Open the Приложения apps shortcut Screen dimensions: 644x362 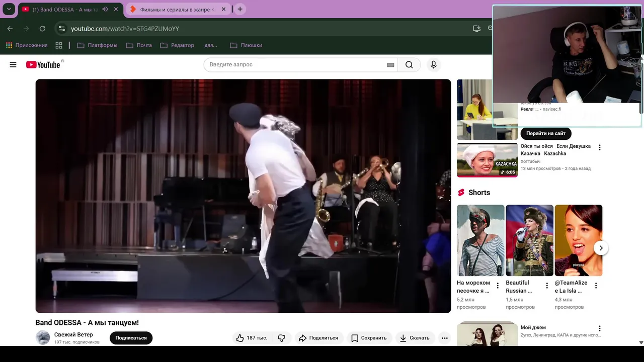[x=27, y=45]
